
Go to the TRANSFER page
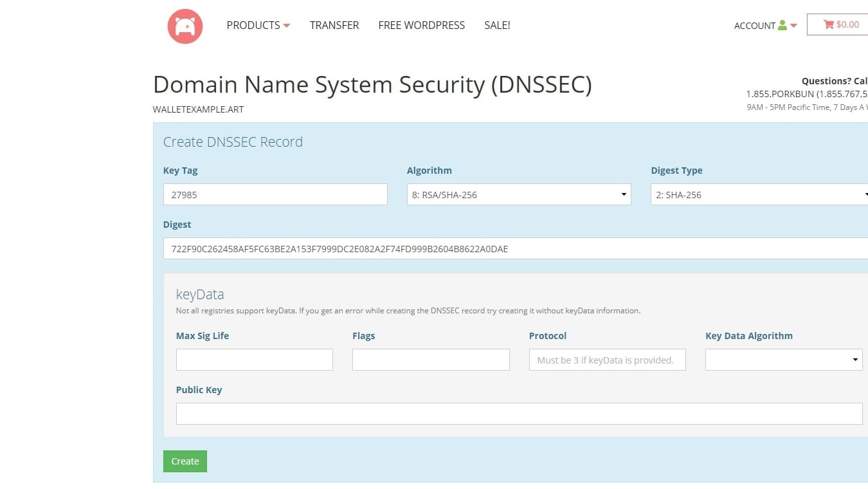click(334, 25)
